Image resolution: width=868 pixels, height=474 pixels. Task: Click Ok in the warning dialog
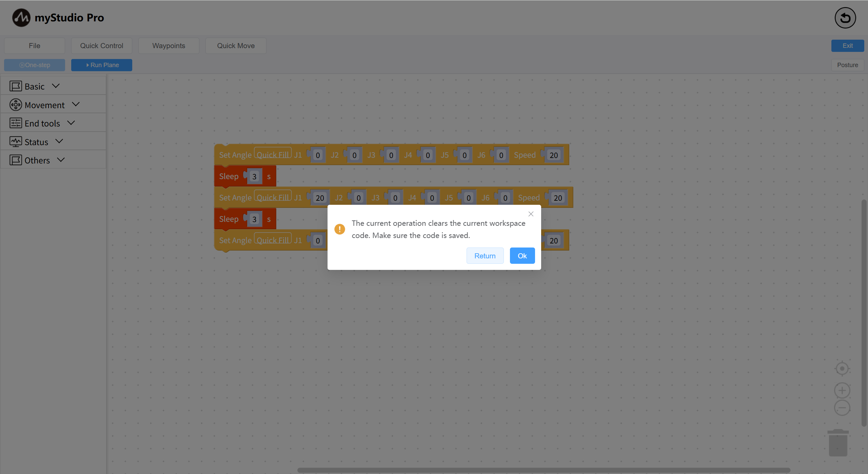click(522, 256)
